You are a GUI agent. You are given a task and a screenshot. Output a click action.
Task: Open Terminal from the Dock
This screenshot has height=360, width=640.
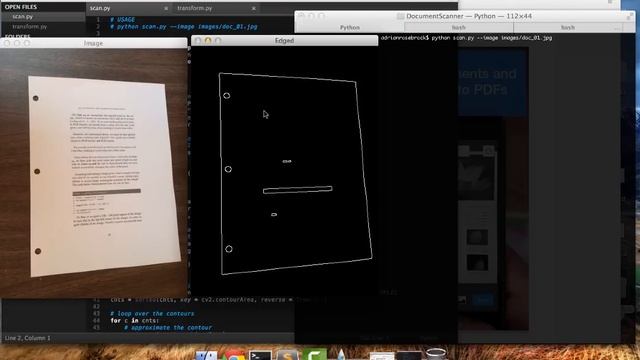pos(260,355)
